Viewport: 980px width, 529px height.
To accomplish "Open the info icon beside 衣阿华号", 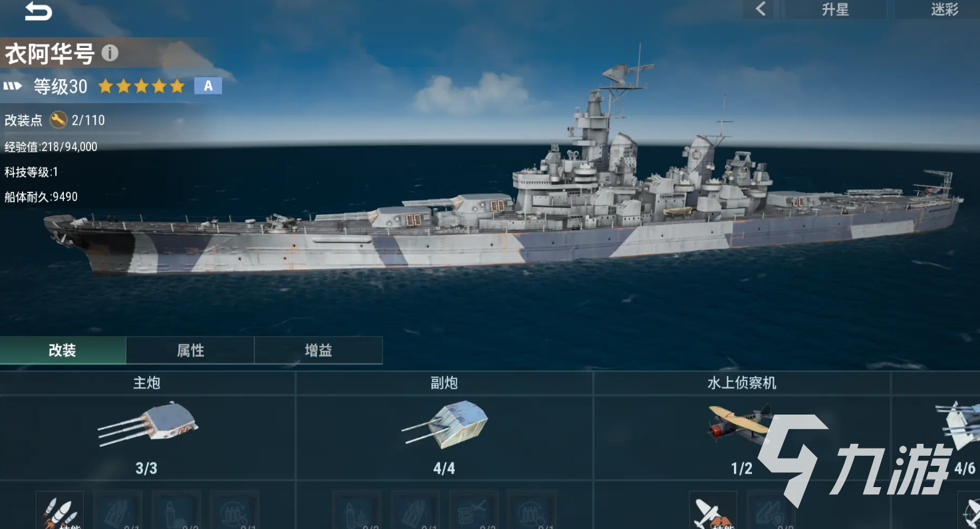I will point(110,53).
